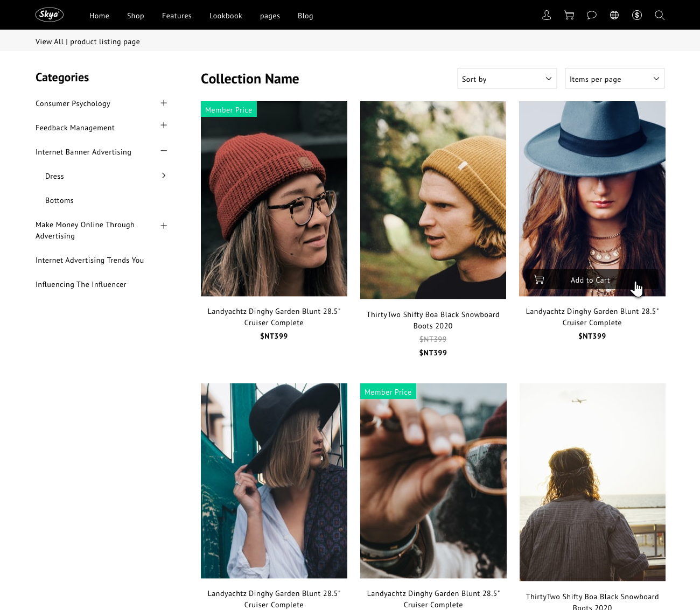700x610 pixels.
Task: Open the red beanie woman product image
Action: coord(274,199)
